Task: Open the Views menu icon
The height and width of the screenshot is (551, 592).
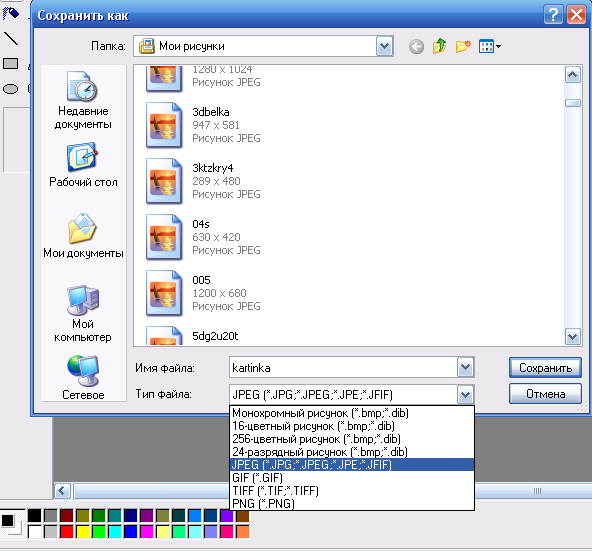Action: (489, 46)
